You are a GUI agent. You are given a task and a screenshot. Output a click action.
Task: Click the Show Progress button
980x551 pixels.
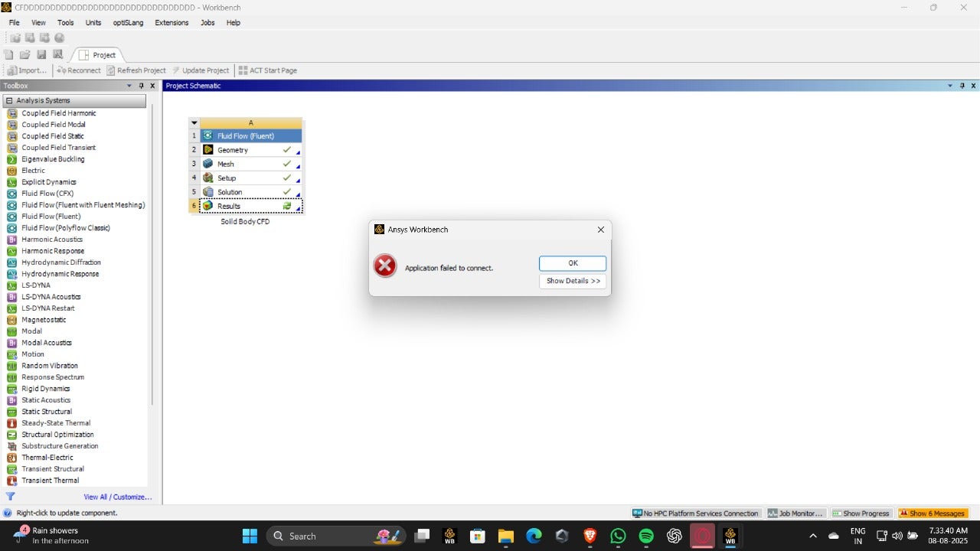point(861,514)
